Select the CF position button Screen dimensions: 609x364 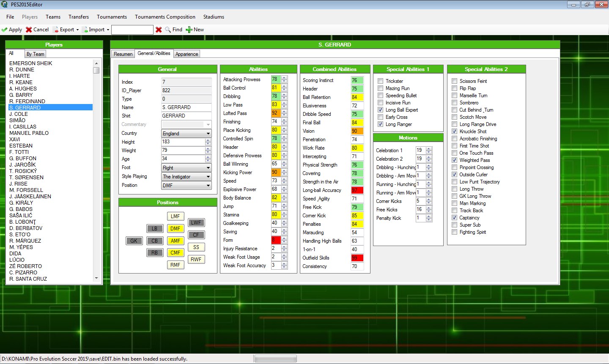(x=196, y=235)
